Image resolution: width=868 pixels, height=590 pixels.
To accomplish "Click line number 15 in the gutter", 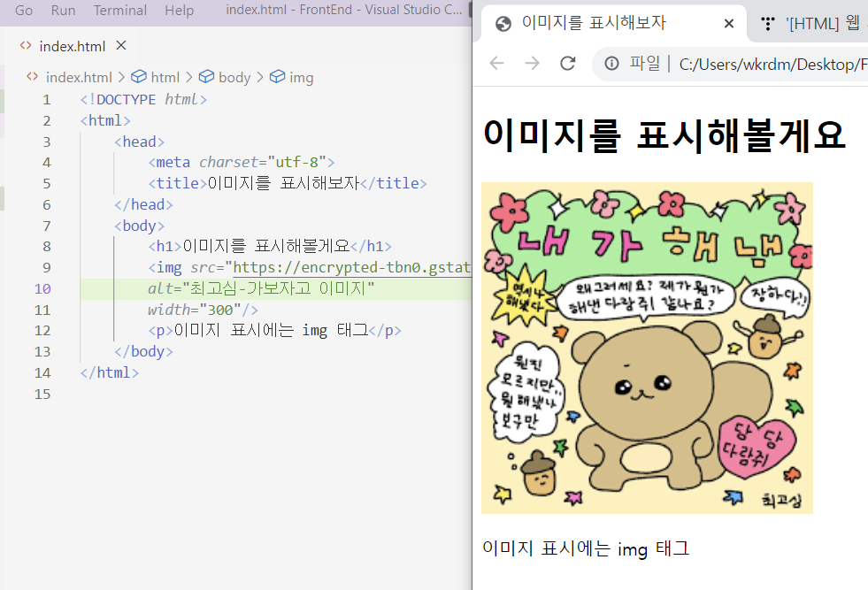I will (x=42, y=395).
